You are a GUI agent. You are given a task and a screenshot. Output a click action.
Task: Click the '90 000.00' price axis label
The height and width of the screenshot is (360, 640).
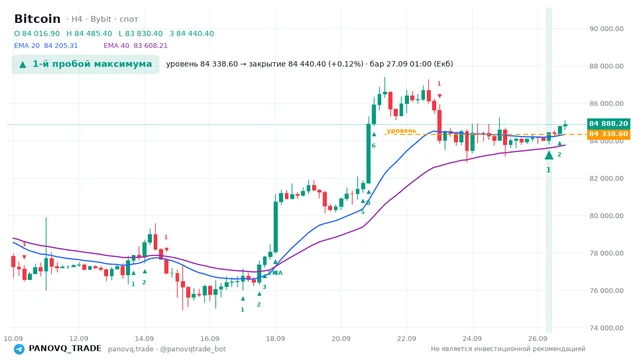click(606, 29)
